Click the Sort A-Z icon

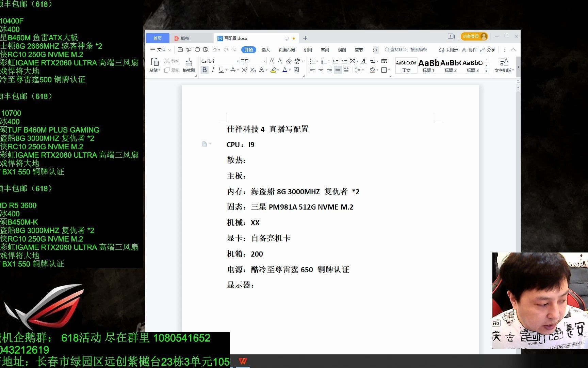click(364, 61)
